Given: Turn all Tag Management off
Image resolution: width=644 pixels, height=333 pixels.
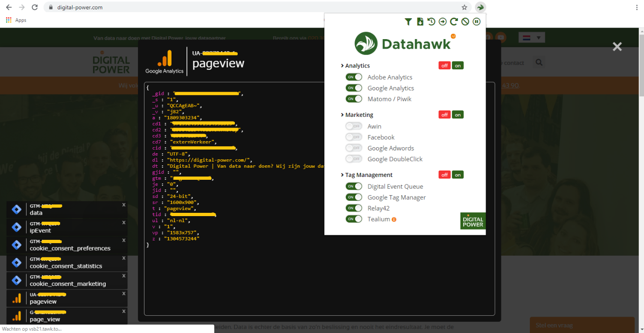Looking at the screenshot, I should point(445,175).
